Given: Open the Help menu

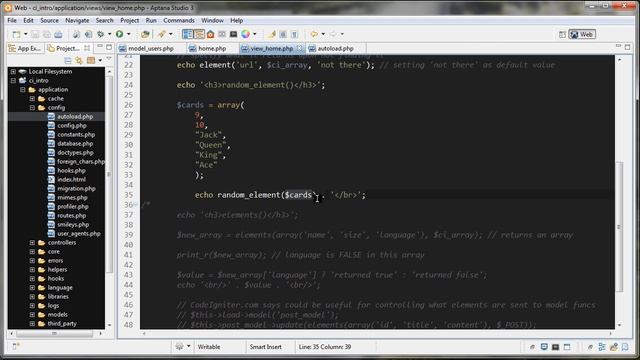Looking at the screenshot, I should [x=236, y=20].
